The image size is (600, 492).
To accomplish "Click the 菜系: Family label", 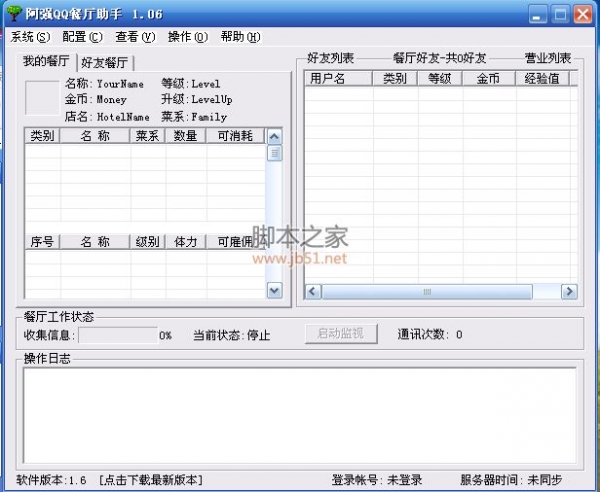I will click(194, 116).
